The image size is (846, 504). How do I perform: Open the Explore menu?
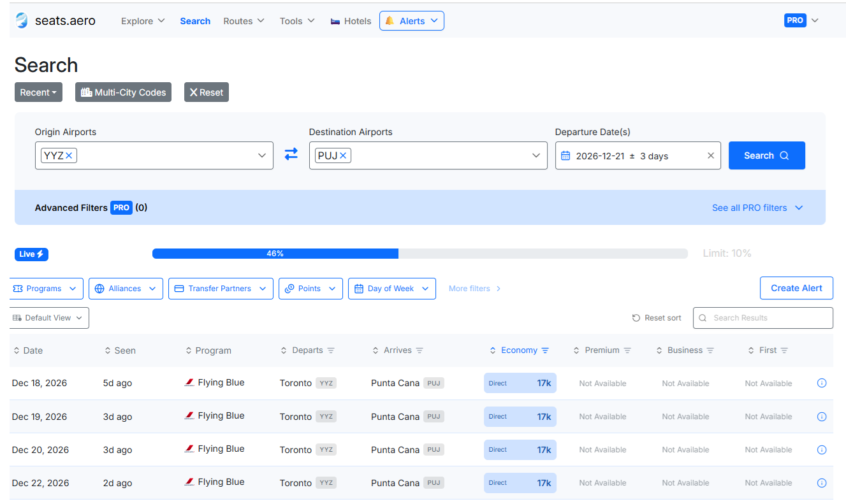(x=143, y=21)
